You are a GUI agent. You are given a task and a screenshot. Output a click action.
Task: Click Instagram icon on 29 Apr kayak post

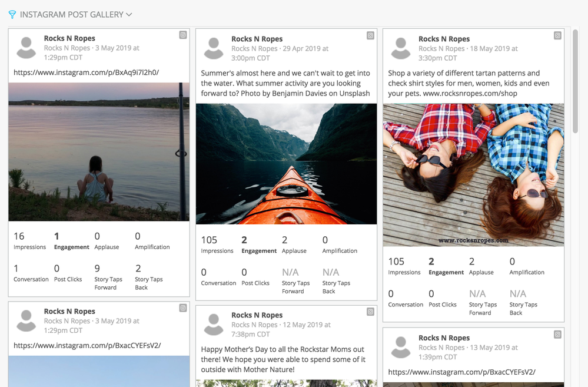click(370, 36)
